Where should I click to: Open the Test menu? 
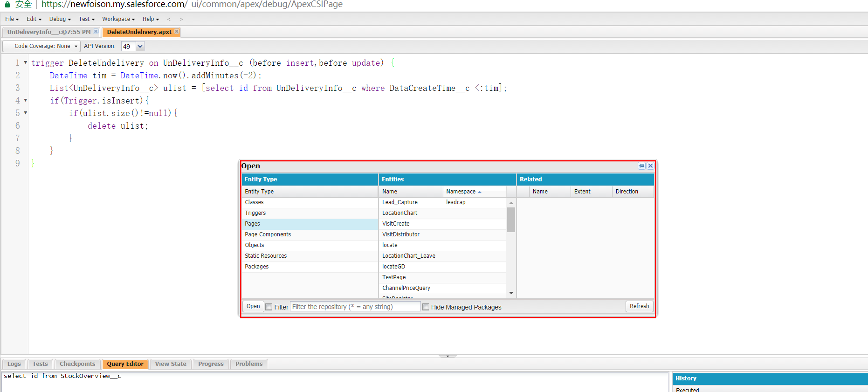[86, 19]
